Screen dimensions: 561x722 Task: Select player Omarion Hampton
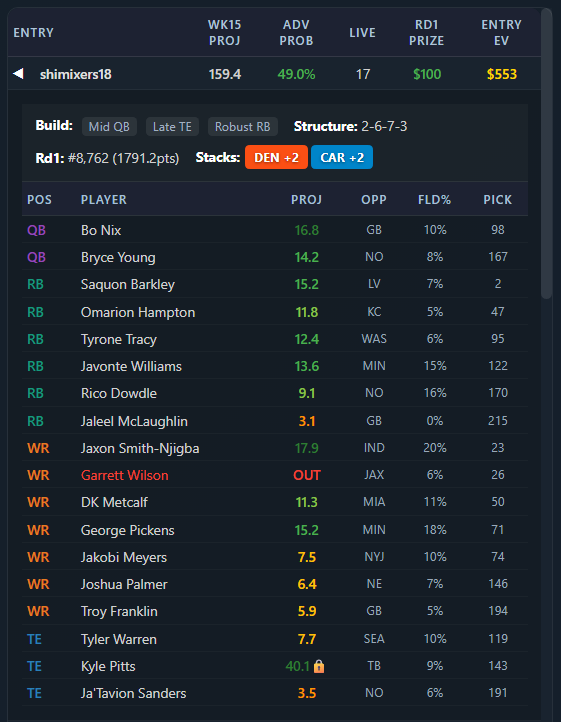click(138, 312)
